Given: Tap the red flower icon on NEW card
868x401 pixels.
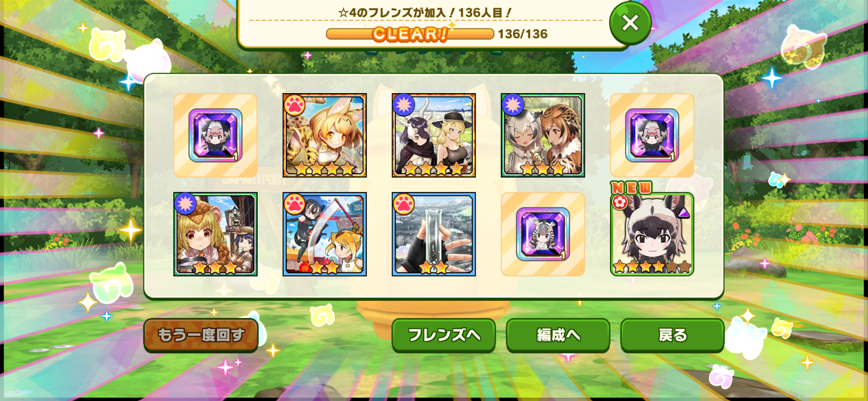Looking at the screenshot, I should tap(620, 203).
